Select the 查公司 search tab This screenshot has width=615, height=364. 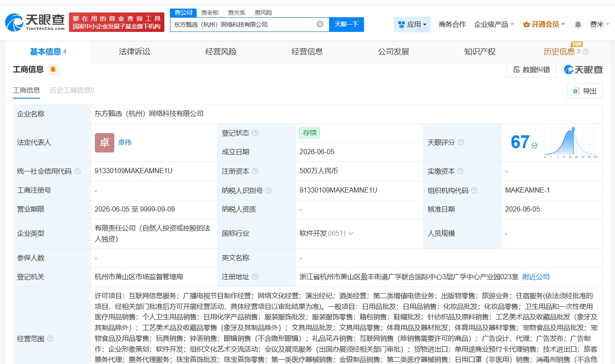point(183,12)
